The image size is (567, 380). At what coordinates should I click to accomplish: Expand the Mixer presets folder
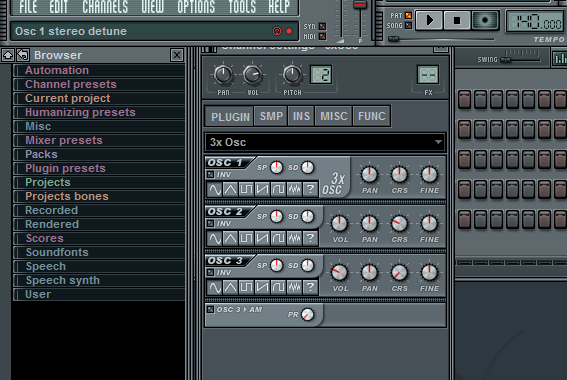[x=99, y=140]
